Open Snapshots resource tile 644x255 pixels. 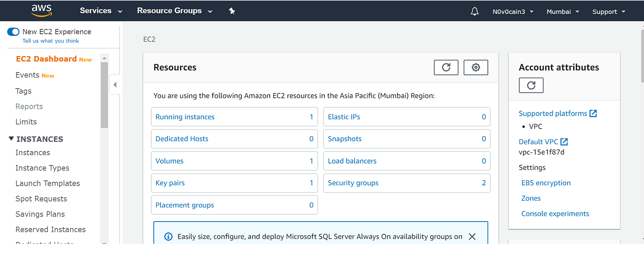pos(407,139)
